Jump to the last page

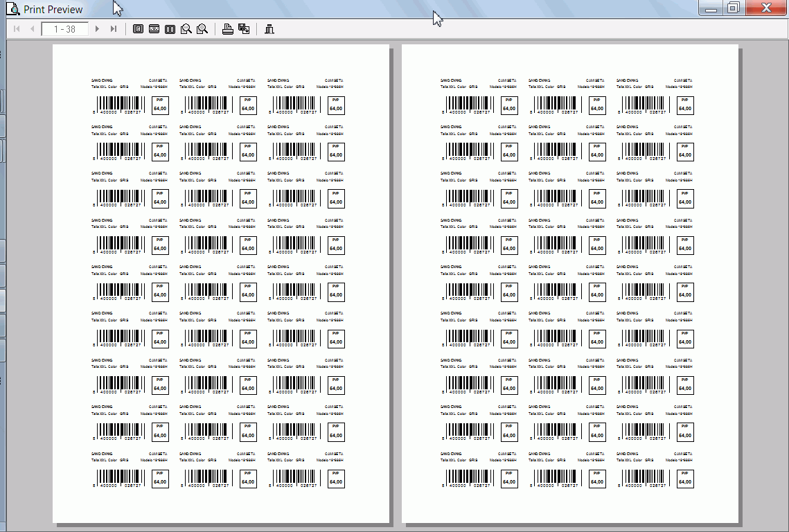click(x=114, y=29)
